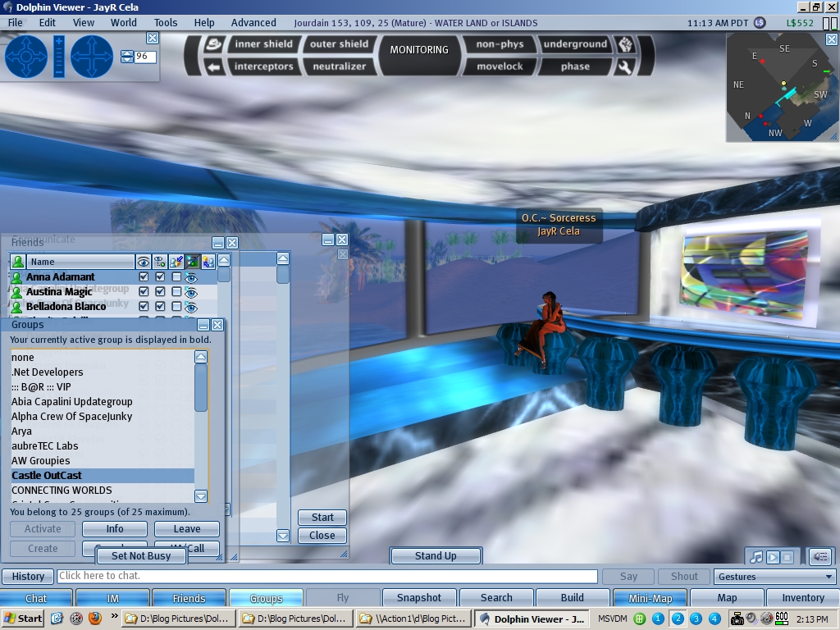The width and height of the screenshot is (840, 630).
Task: Toggle third unchecked box for Belladona Blanco
Action: tap(176, 306)
